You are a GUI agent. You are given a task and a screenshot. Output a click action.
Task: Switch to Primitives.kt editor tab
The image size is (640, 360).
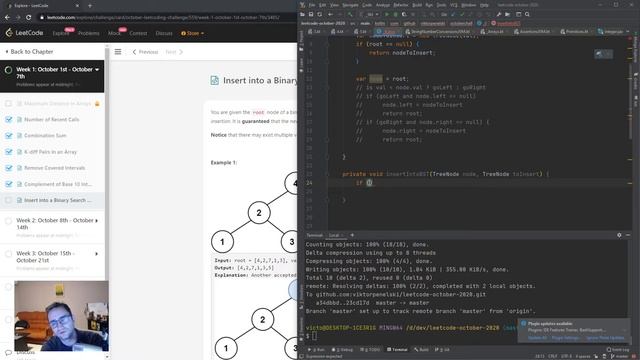(x=575, y=31)
